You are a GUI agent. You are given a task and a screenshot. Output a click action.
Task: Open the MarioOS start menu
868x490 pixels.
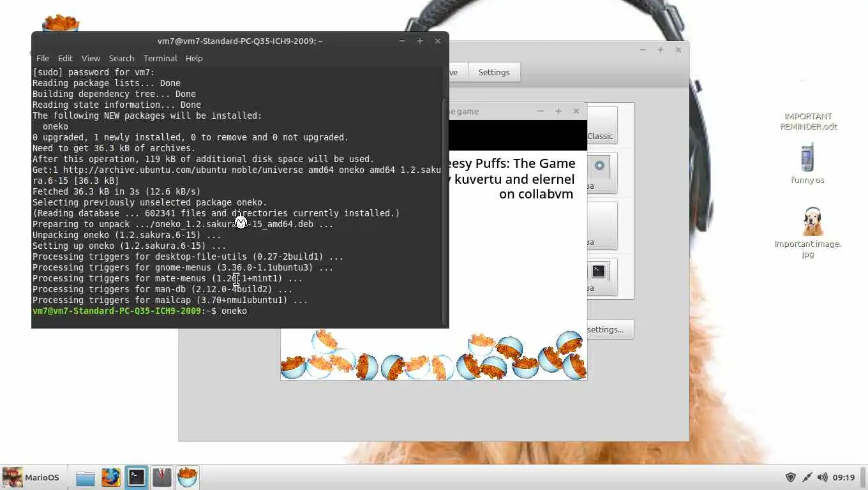pos(32,477)
